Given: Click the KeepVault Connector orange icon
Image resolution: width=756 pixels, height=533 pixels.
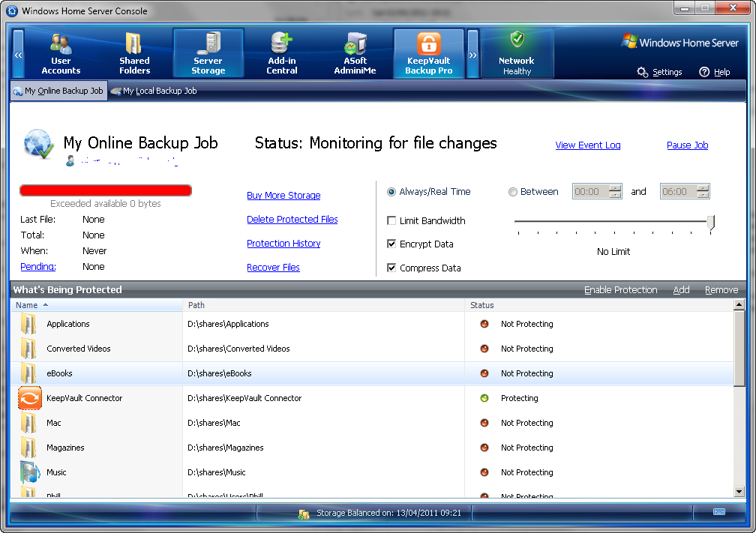Looking at the screenshot, I should coord(29,398).
